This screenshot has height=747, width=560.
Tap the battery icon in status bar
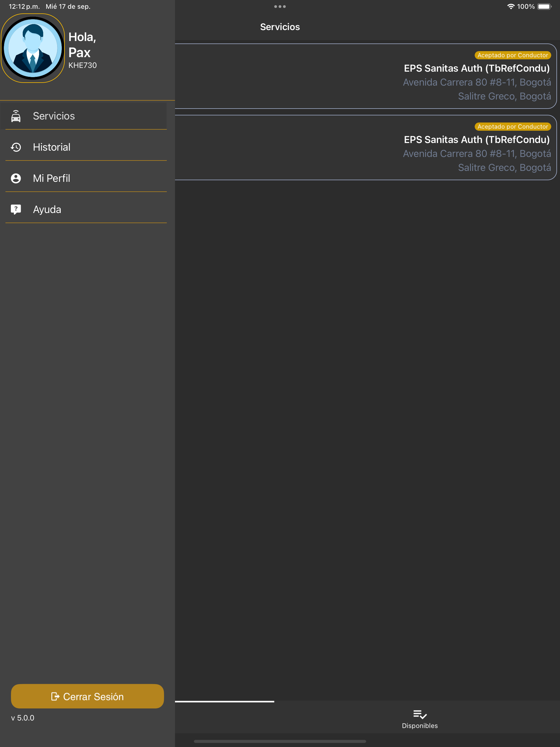pyautogui.click(x=544, y=6)
